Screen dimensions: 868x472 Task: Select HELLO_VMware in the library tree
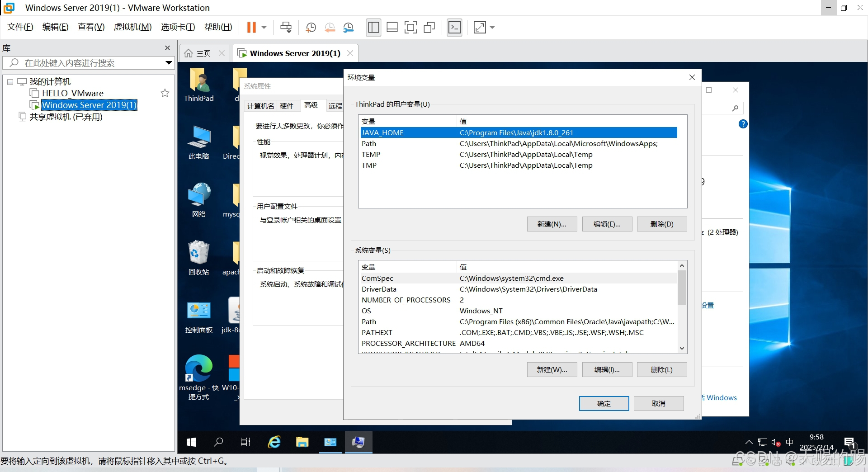72,93
